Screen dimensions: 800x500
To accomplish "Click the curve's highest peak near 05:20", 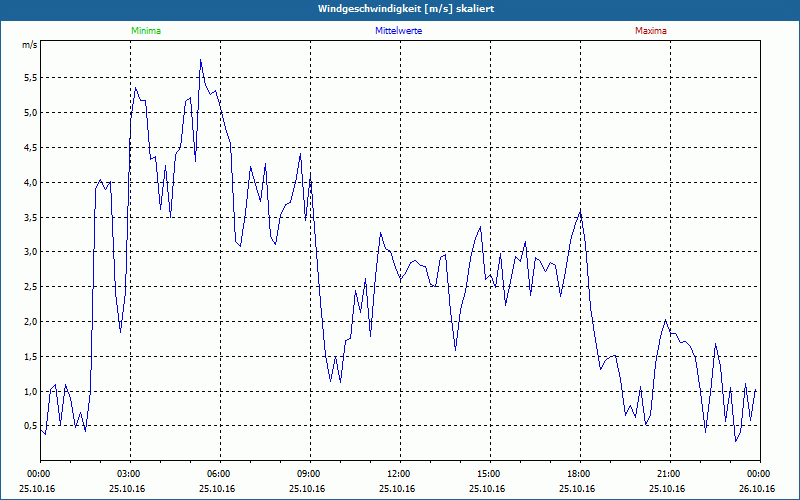I will coord(201,60).
